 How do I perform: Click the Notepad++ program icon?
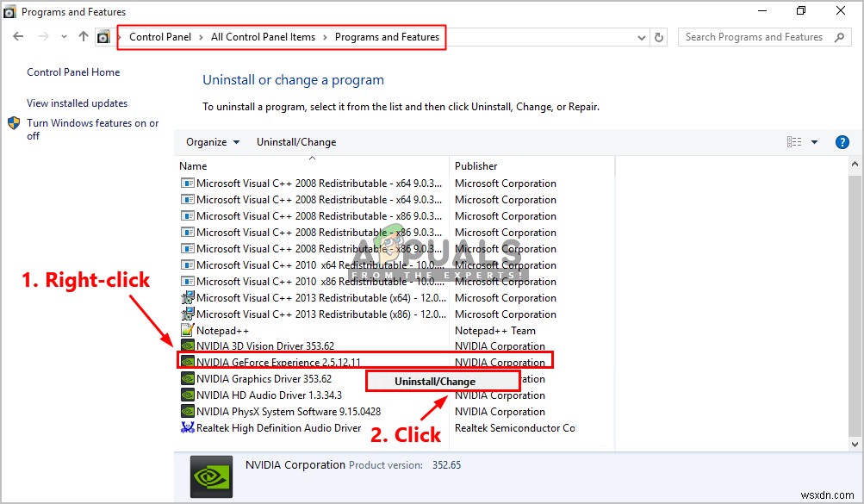(187, 330)
